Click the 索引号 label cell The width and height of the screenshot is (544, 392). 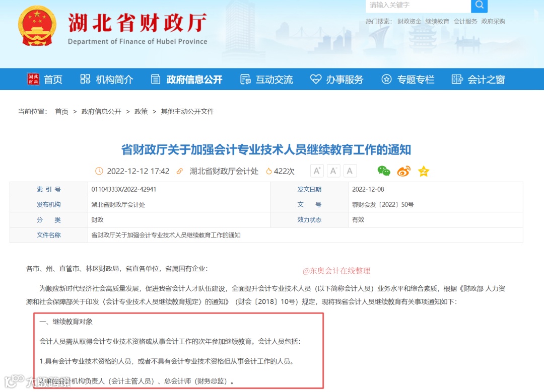click(48, 189)
